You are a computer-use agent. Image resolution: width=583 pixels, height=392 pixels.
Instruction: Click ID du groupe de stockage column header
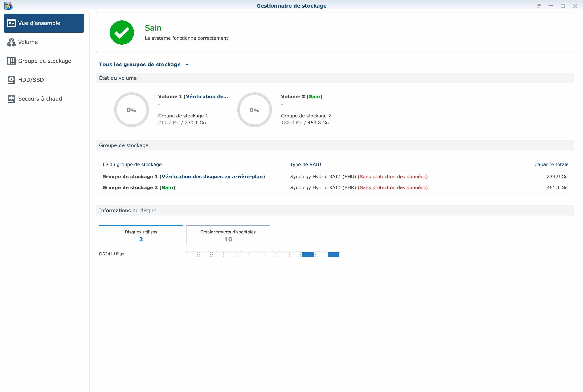[132, 165]
